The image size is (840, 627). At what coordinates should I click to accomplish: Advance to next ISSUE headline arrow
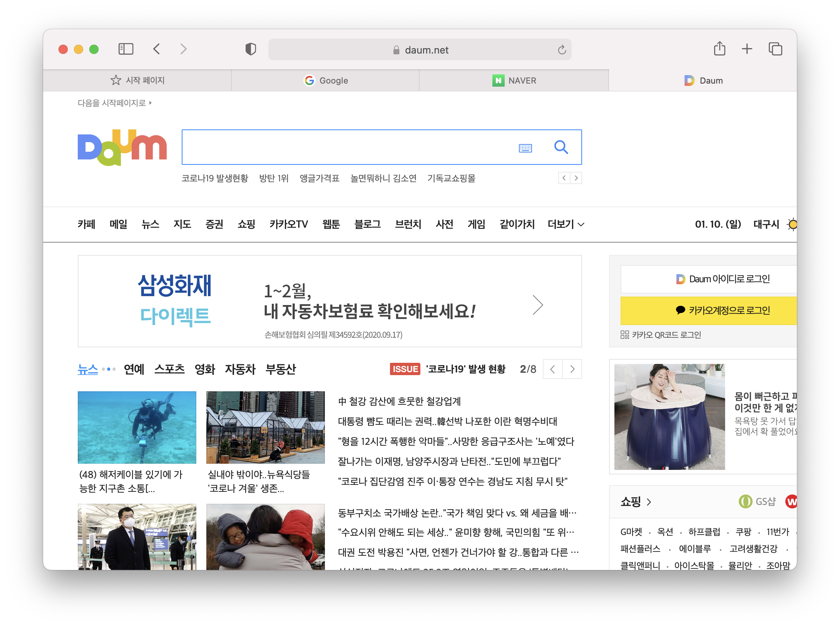572,369
